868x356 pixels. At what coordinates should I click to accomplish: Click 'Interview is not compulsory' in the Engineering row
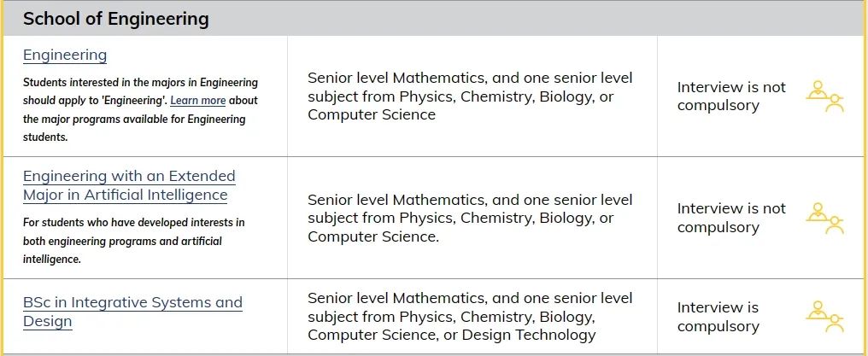click(731, 96)
